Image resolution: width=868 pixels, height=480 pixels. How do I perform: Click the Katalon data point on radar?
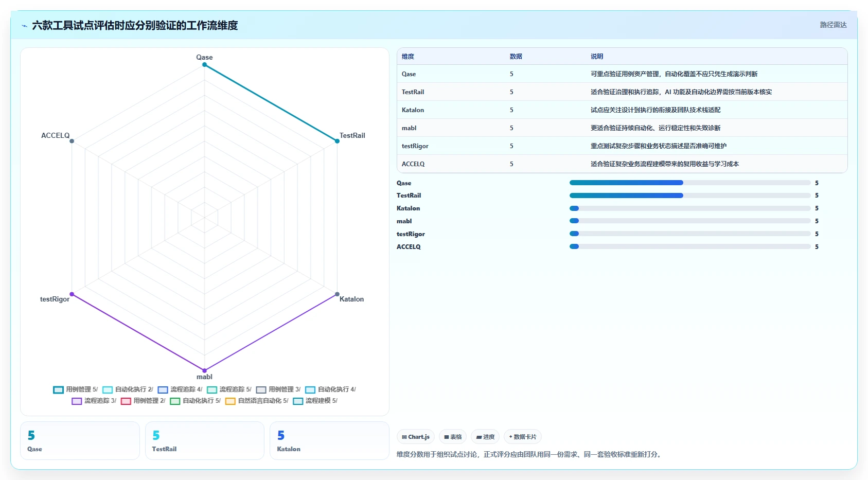337,294
